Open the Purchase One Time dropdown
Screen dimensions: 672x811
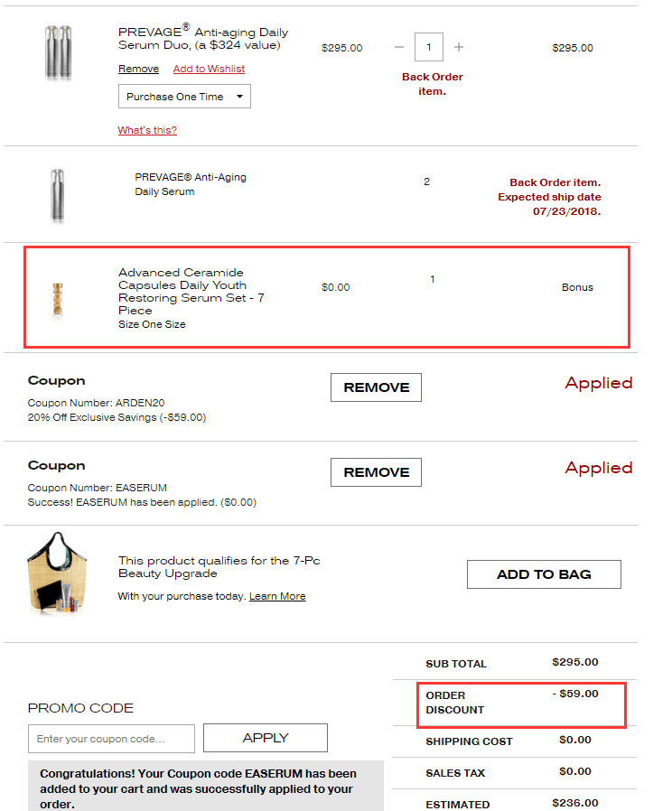click(x=184, y=97)
